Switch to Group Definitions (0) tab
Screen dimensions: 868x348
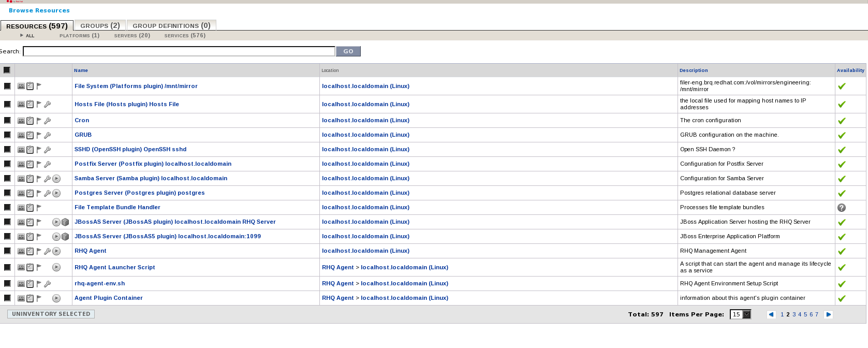pos(171,25)
